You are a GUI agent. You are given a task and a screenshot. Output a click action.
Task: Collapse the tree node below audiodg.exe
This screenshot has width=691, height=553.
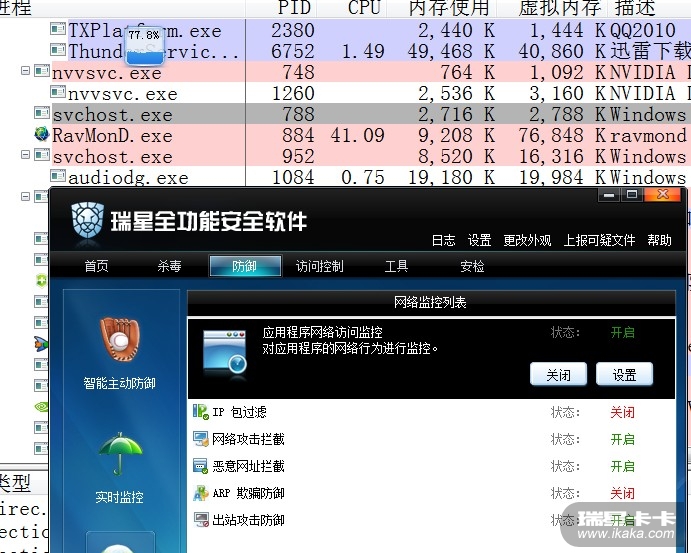pyautogui.click(x=26, y=196)
